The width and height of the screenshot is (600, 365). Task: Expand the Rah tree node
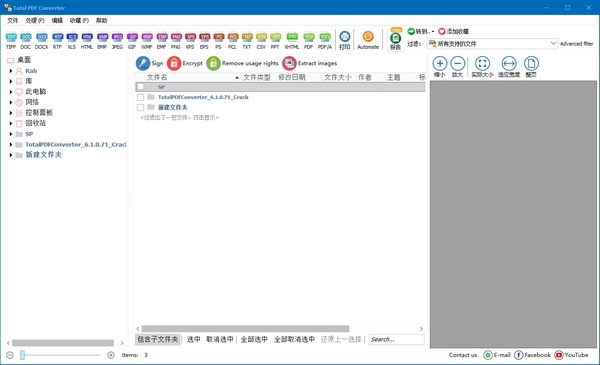click(x=11, y=71)
